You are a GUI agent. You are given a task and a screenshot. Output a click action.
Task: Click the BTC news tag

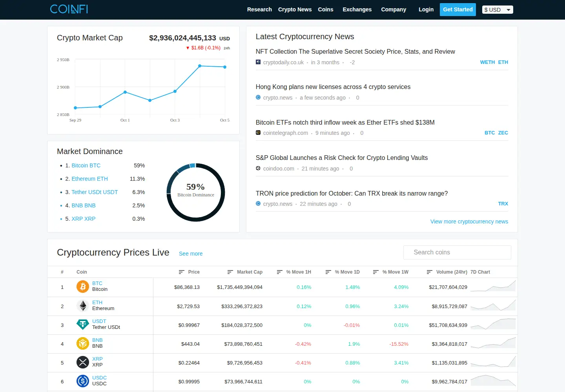(x=490, y=132)
